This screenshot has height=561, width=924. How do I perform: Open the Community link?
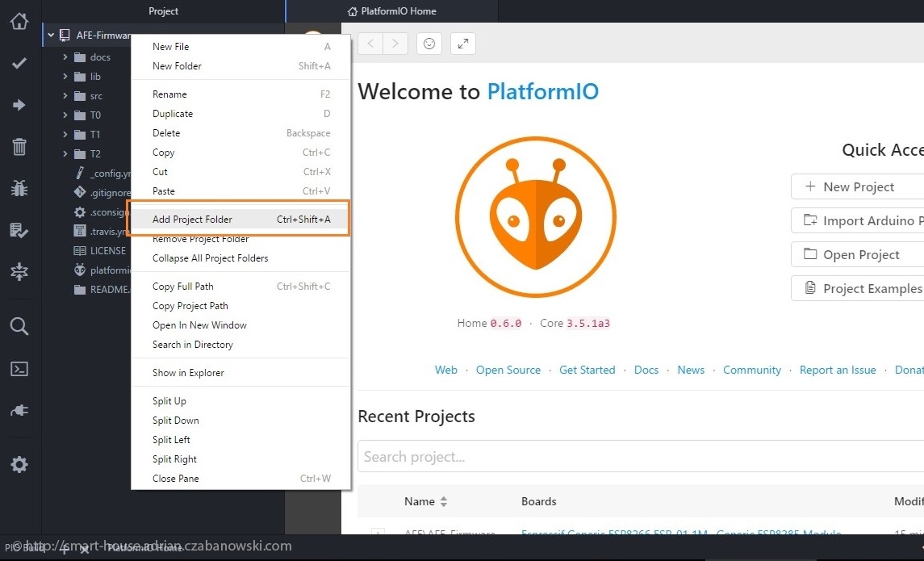tap(752, 370)
